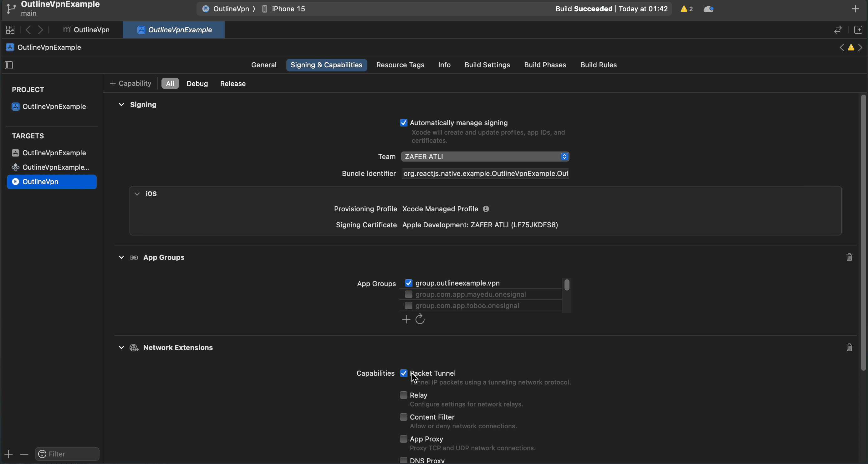
Task: Click the Network Extensions globe icon
Action: 134,347
